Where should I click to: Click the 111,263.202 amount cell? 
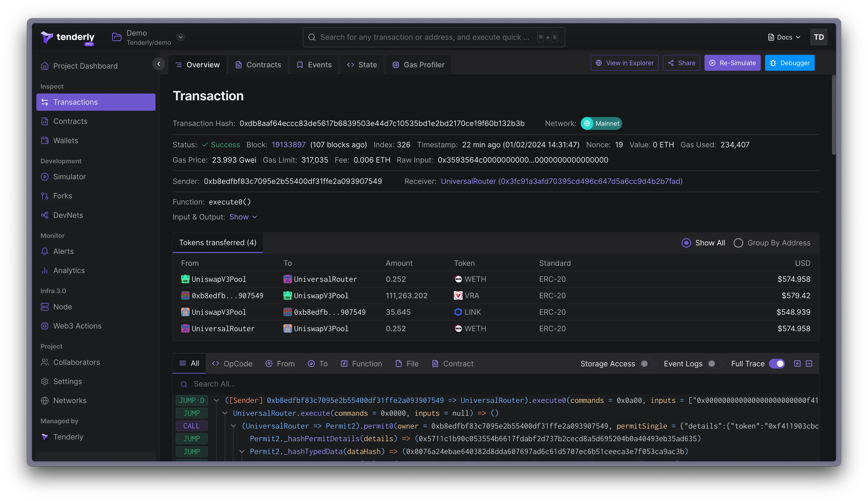406,296
